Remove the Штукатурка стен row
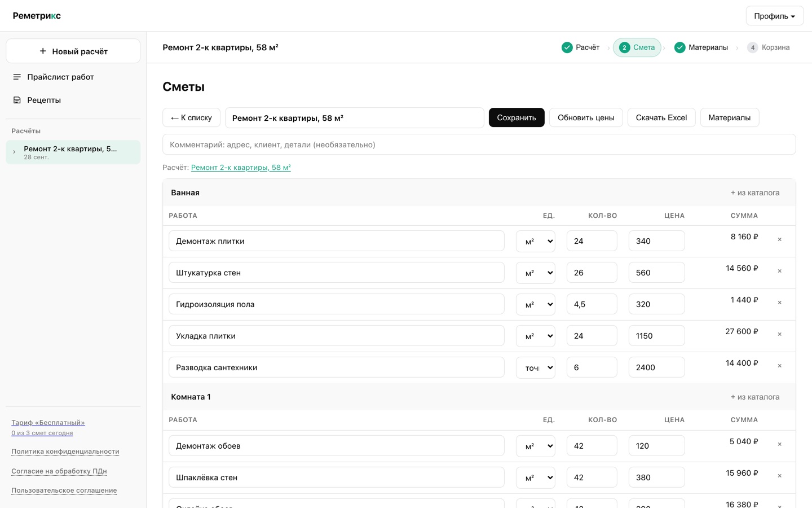This screenshot has height=508, width=812. [x=780, y=271]
